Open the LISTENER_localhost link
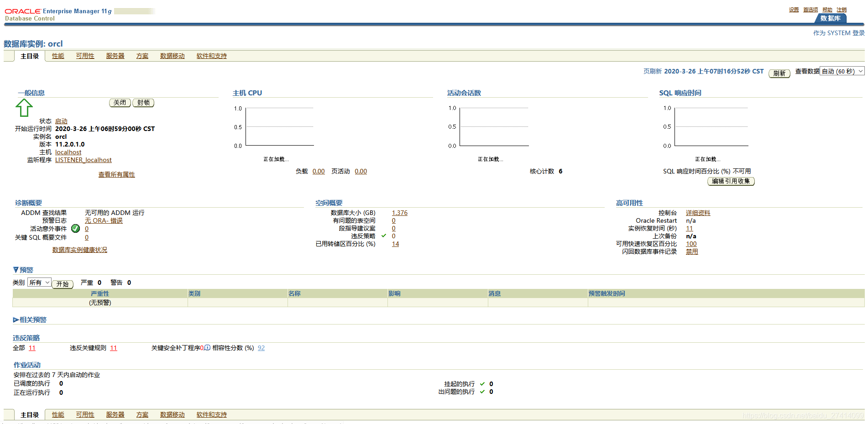This screenshot has width=868, height=424. click(x=84, y=160)
